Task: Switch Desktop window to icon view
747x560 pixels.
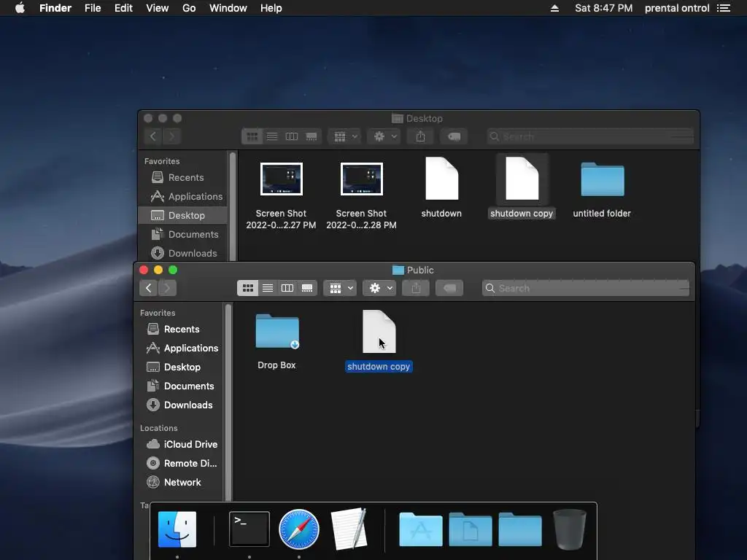Action: click(x=252, y=136)
